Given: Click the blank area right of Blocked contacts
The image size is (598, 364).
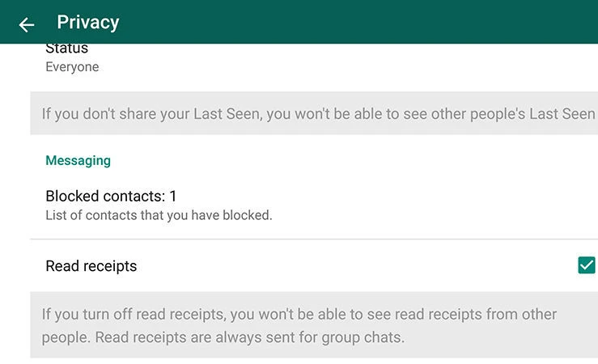Looking at the screenshot, I should (405, 205).
